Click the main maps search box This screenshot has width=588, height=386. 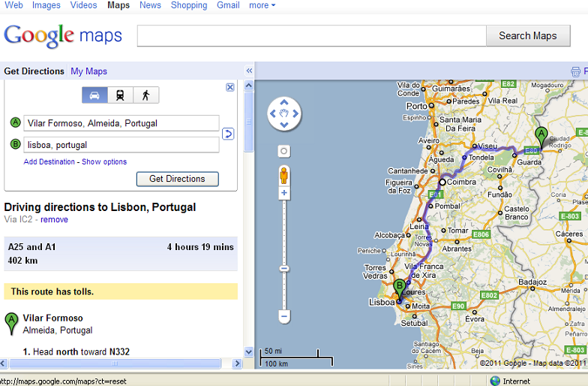click(x=312, y=36)
